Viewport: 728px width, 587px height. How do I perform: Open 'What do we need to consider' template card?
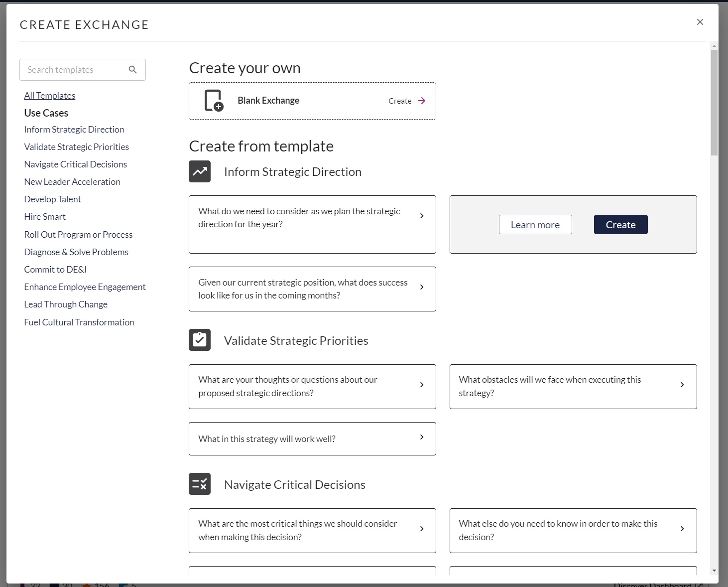tap(312, 224)
